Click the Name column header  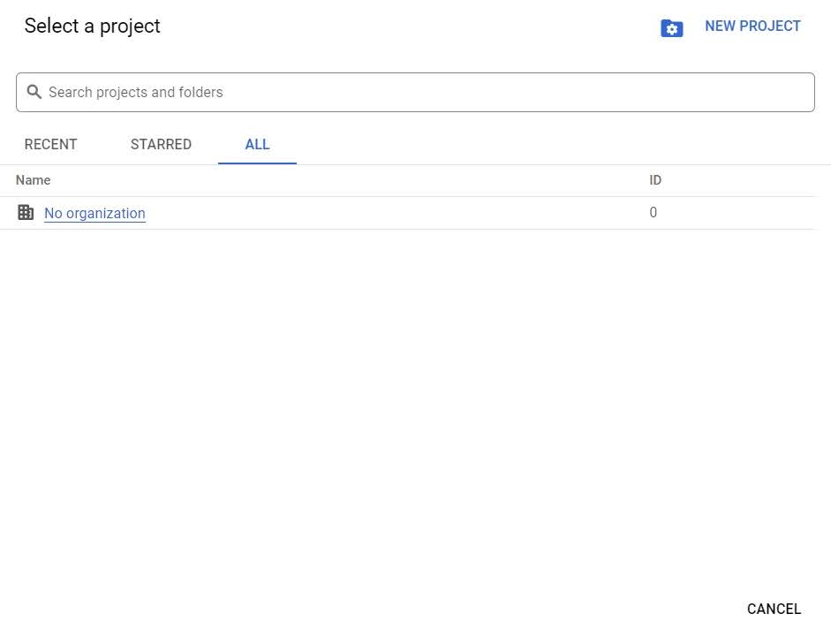click(33, 180)
